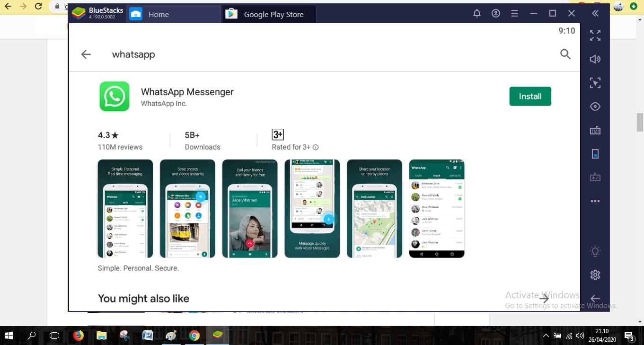Click the BlueStacks logo
Image resolution: width=644 pixels, height=345 pixels.
pyautogui.click(x=79, y=14)
